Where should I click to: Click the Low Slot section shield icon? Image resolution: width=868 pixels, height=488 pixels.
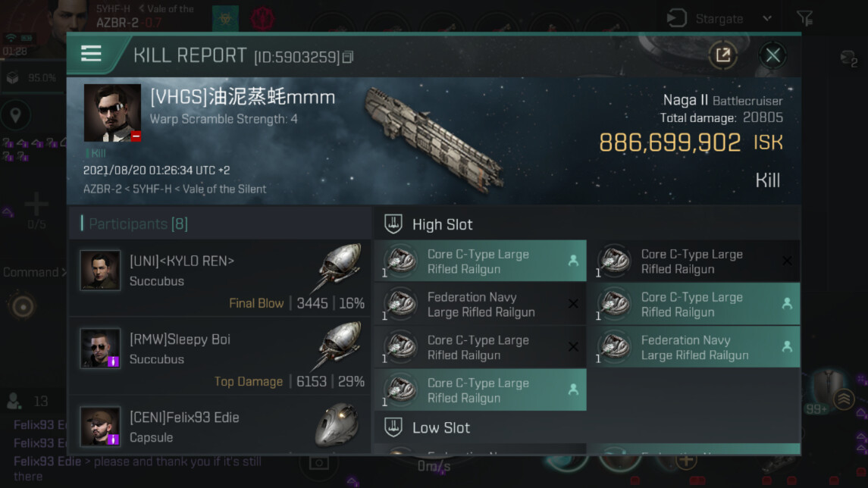point(393,427)
